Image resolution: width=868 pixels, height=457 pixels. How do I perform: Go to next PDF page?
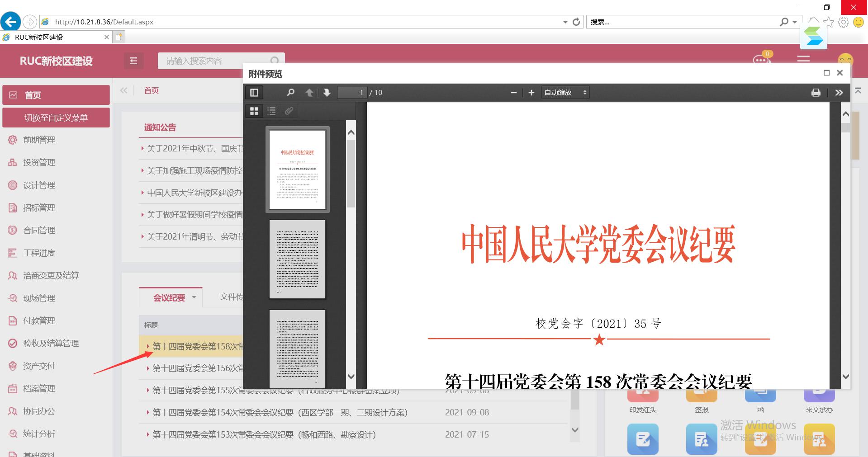(327, 93)
